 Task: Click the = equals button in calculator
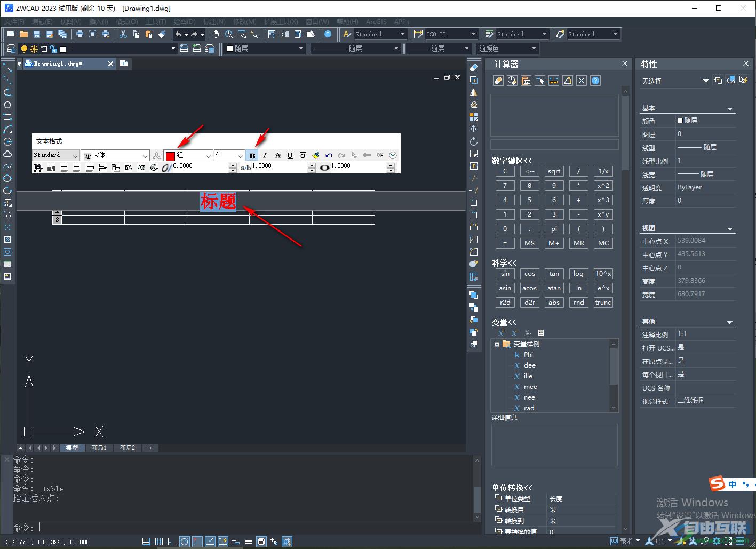pyautogui.click(x=505, y=243)
